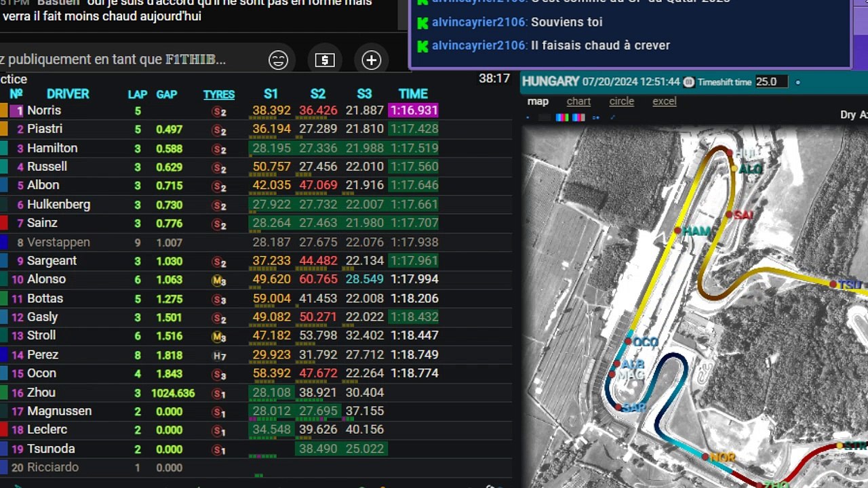The height and width of the screenshot is (488, 868).
Task: Click the DRIVER column header
Action: 68,94
